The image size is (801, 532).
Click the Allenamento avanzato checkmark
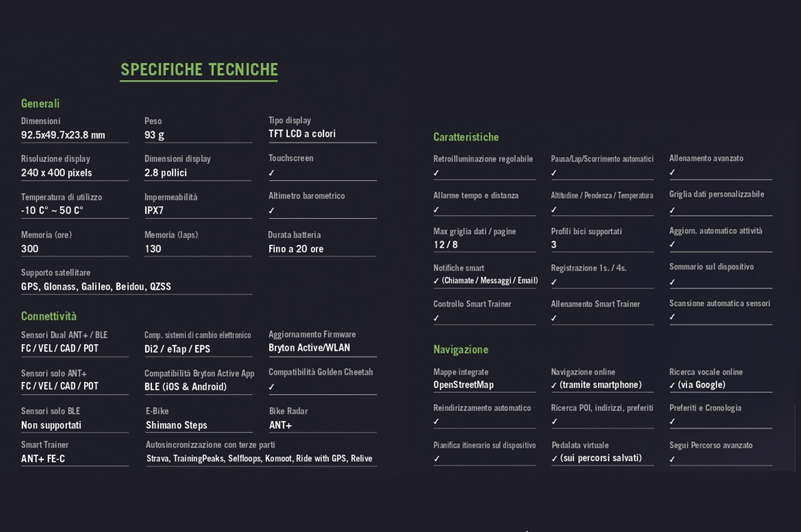point(672,173)
